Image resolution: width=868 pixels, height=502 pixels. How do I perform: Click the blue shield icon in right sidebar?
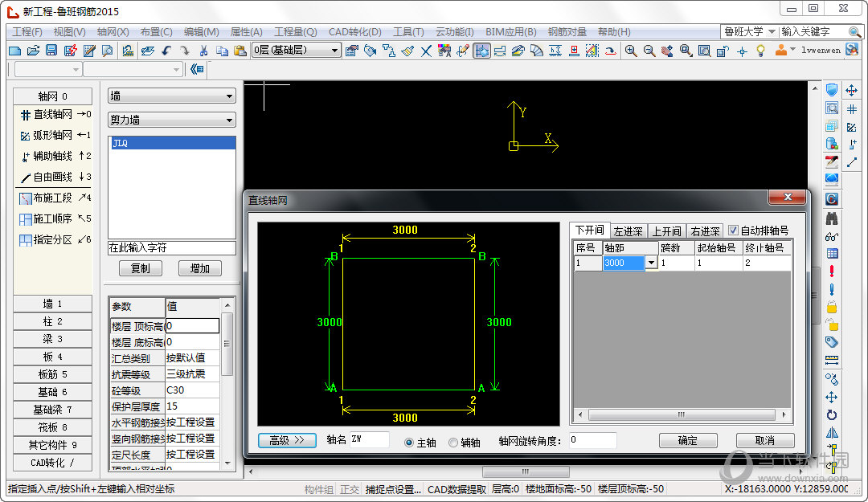(x=832, y=90)
